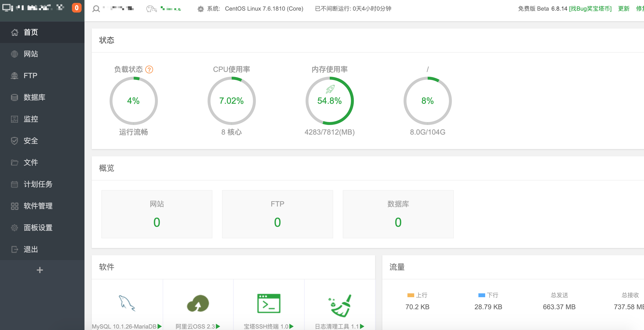644x330 pixels.
Task: Click the grid icon beside 软件管理
Action: click(14, 206)
